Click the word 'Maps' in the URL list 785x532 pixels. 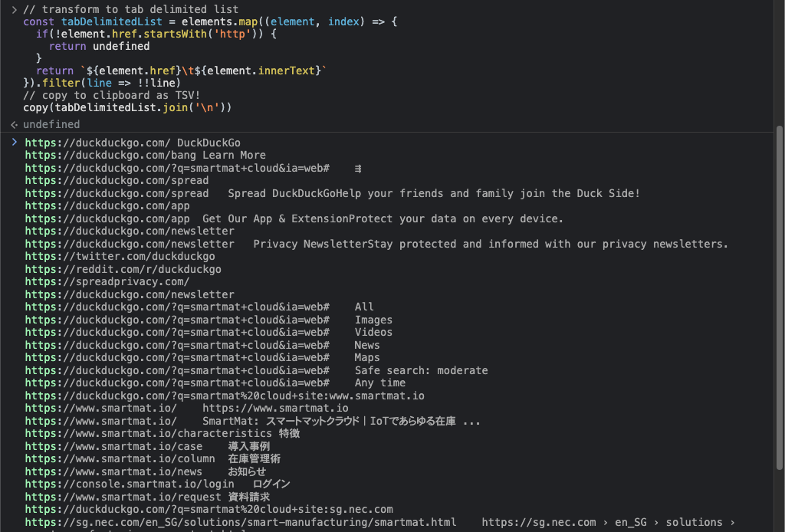tap(367, 357)
